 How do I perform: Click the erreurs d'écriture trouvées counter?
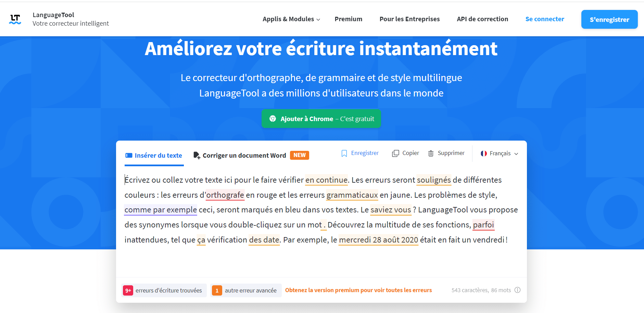(x=164, y=290)
